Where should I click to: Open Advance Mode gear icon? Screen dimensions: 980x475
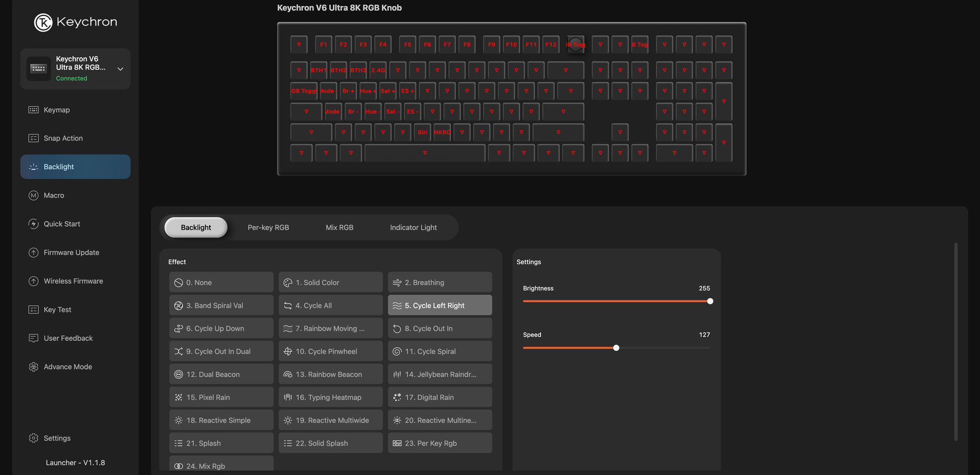click(x=33, y=367)
